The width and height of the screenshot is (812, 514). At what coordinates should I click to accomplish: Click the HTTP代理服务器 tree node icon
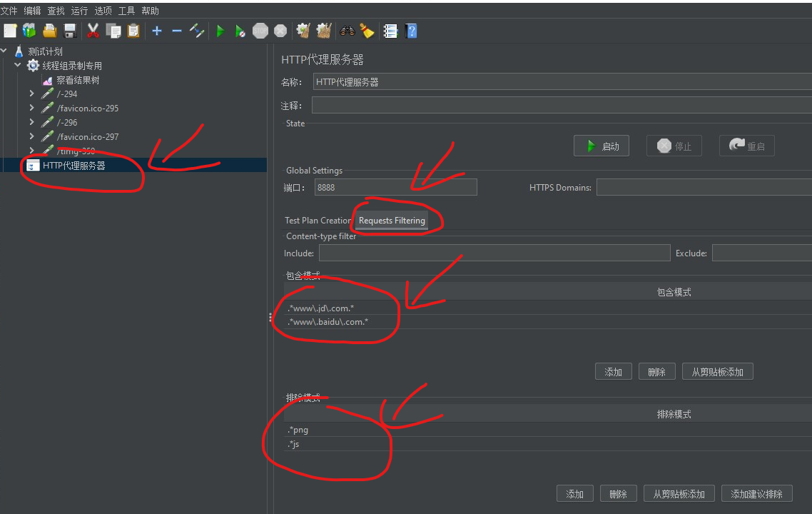[33, 166]
